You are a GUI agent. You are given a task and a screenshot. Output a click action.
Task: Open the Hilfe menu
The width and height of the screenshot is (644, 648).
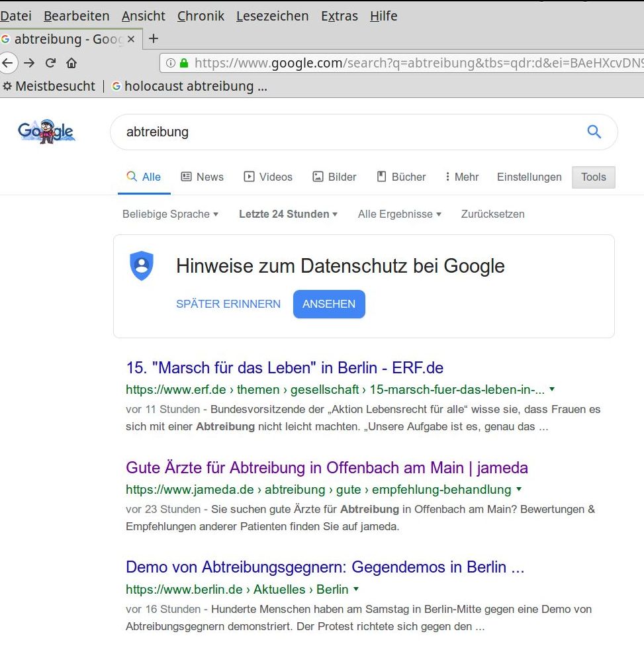click(x=384, y=16)
